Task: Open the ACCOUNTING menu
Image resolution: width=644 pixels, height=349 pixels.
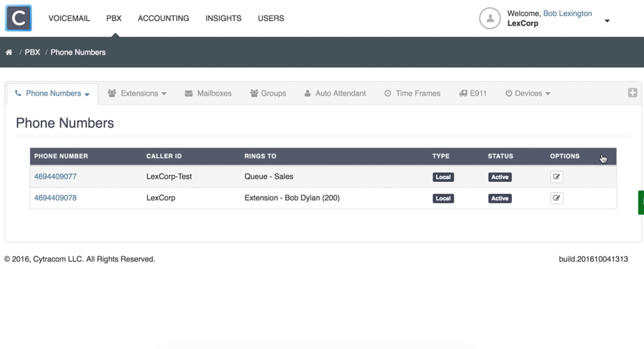Action: [164, 18]
